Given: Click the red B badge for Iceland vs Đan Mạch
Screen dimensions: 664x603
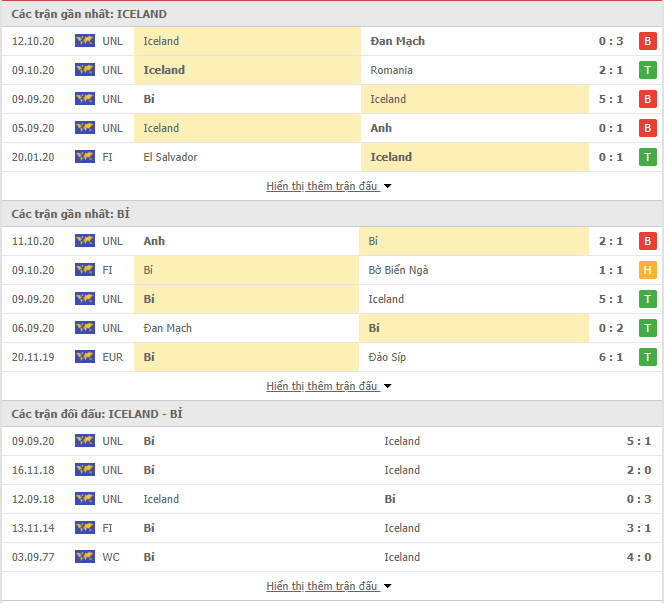Looking at the screenshot, I should point(647,41).
